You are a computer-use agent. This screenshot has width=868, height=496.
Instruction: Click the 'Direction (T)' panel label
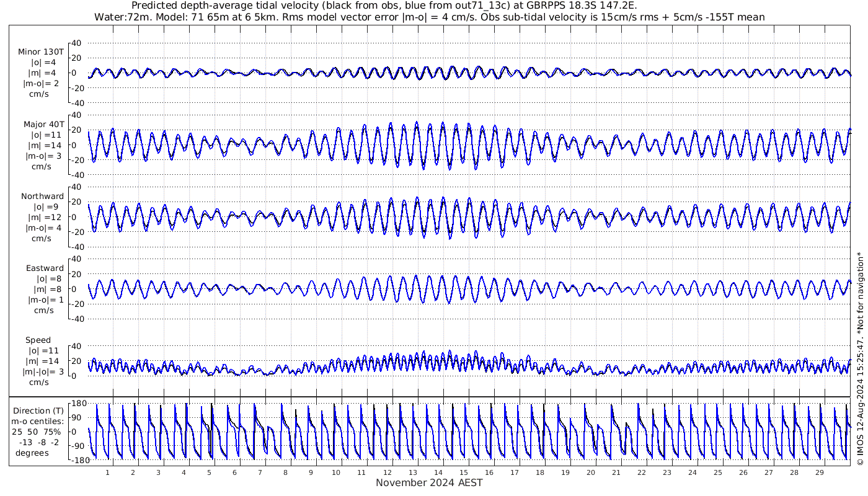tap(38, 410)
